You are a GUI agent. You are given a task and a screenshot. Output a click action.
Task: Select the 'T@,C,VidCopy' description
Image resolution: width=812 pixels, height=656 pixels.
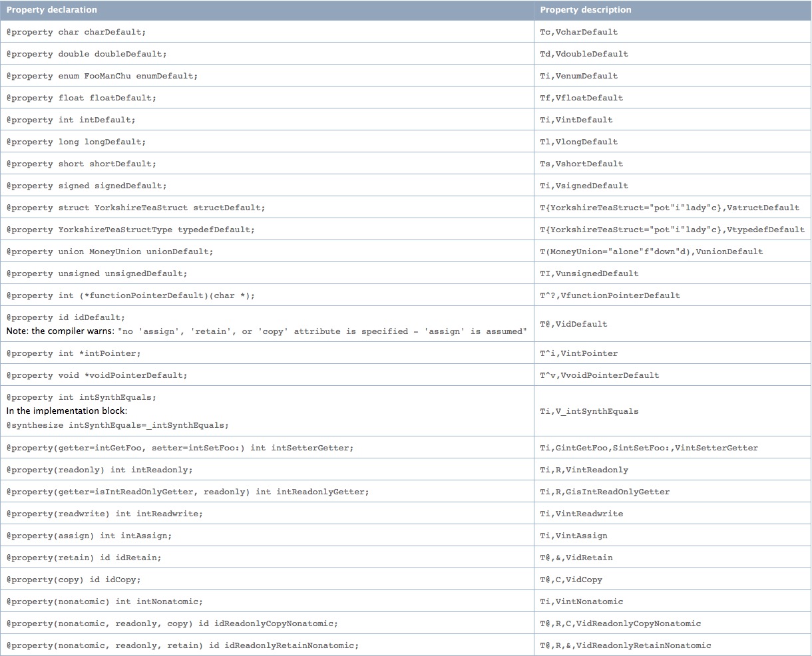(x=570, y=579)
